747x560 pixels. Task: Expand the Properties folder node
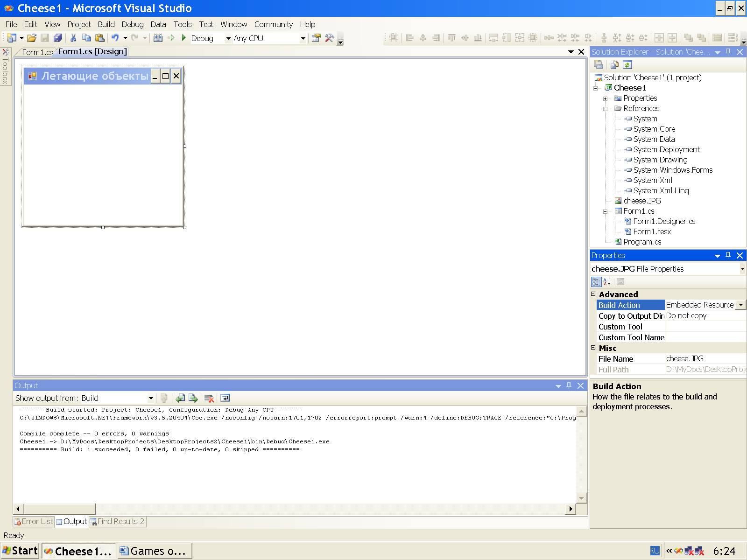tap(606, 98)
